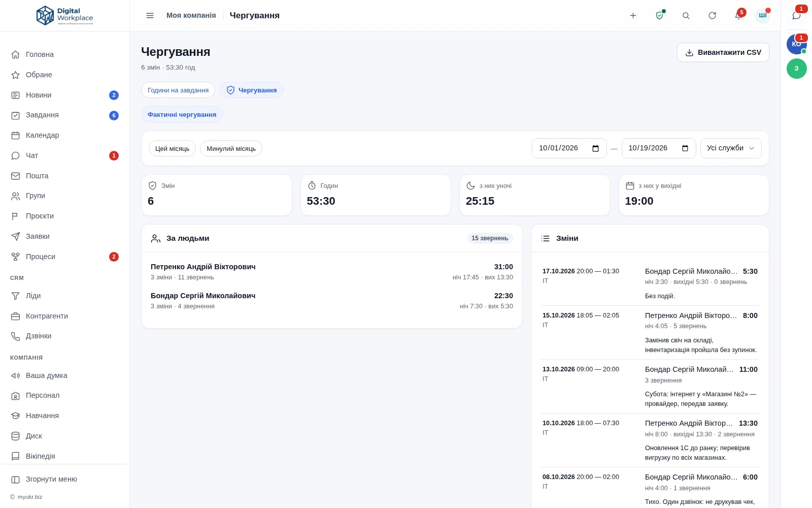Viewport: 812px width, 508px height.
Task: Open chat bubble icon in right panel
Action: (x=796, y=16)
